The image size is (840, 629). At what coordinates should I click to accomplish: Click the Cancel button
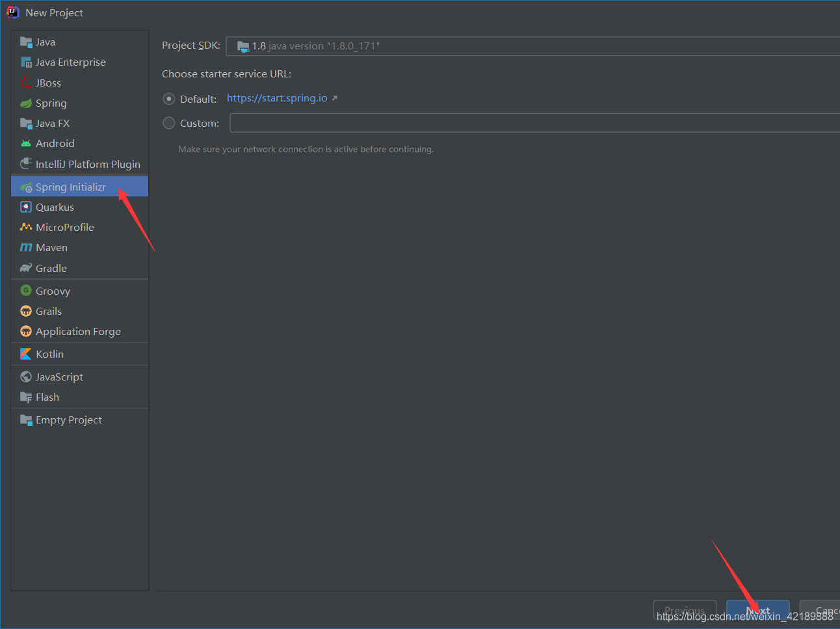click(x=820, y=611)
